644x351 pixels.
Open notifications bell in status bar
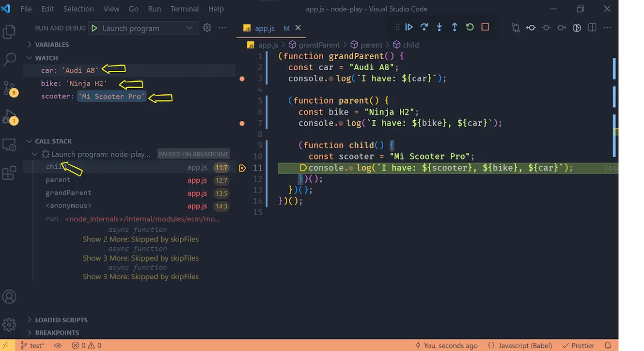608,345
